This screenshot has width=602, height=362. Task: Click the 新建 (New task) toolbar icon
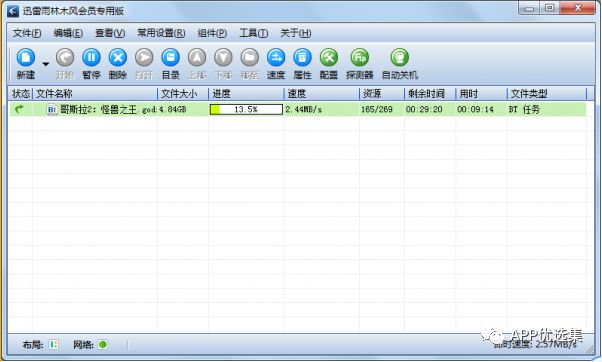tap(26, 58)
